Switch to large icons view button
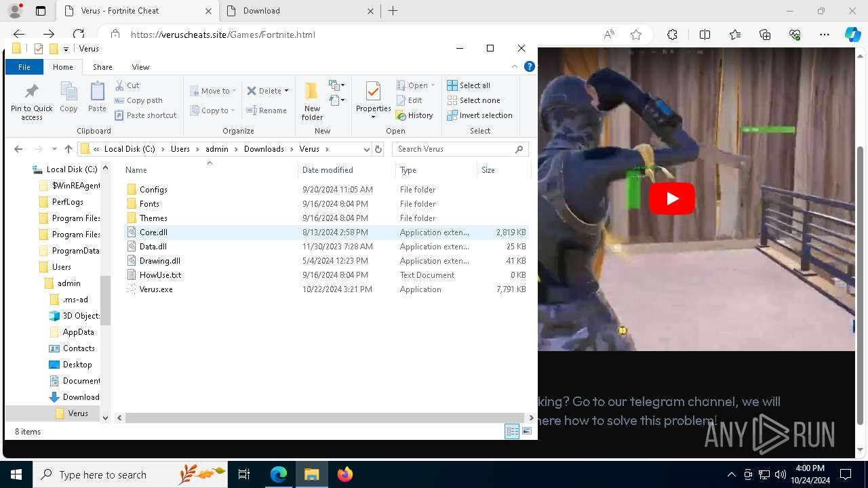Screen dimensions: 868x488 coord(527,431)
